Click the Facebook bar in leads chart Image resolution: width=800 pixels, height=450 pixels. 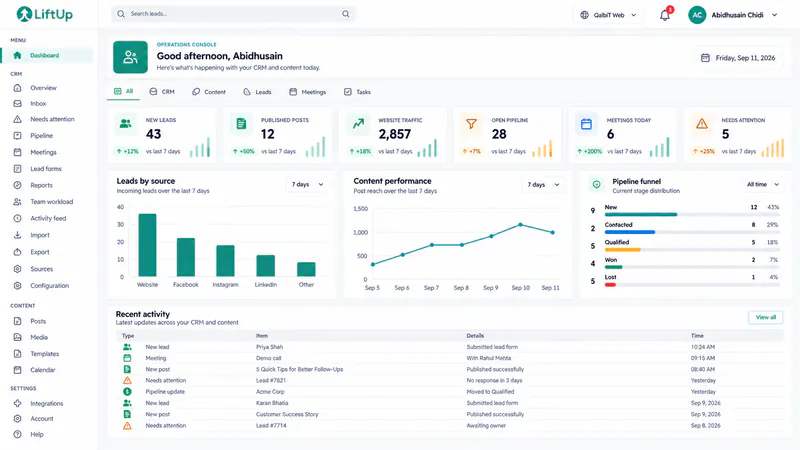point(186,257)
